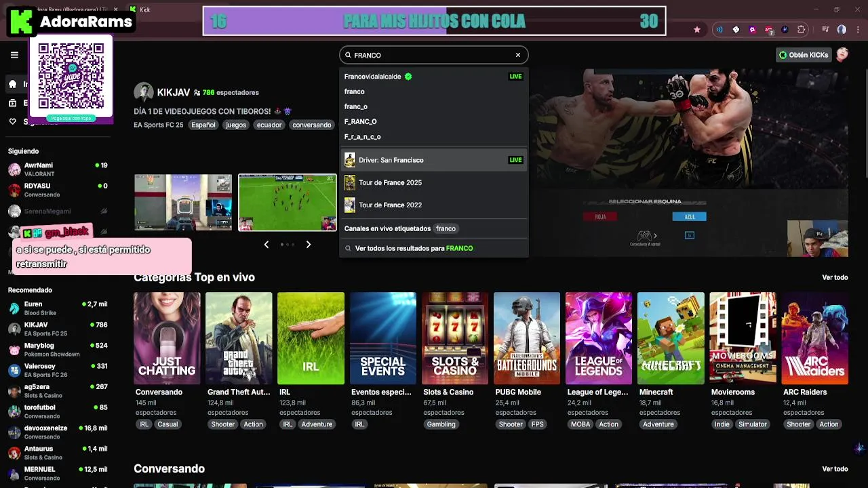Open KIKJAV featured streamer avatar
The height and width of the screenshot is (488, 868).
click(143, 92)
